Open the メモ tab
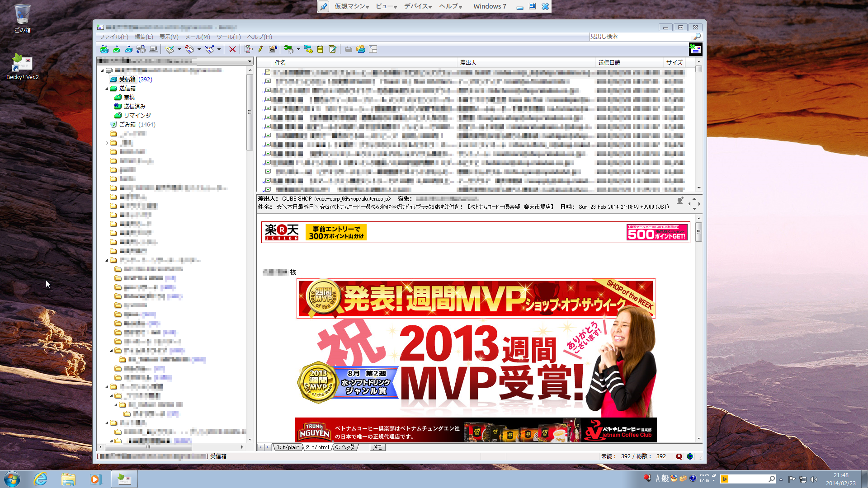 tap(377, 447)
